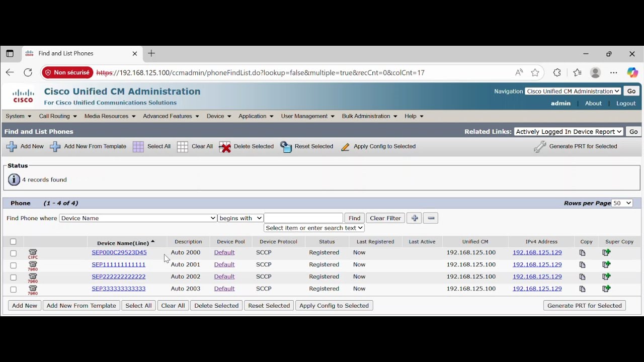
Task: Click the 7960 phone icon for SEP222222222222
Action: (x=33, y=278)
